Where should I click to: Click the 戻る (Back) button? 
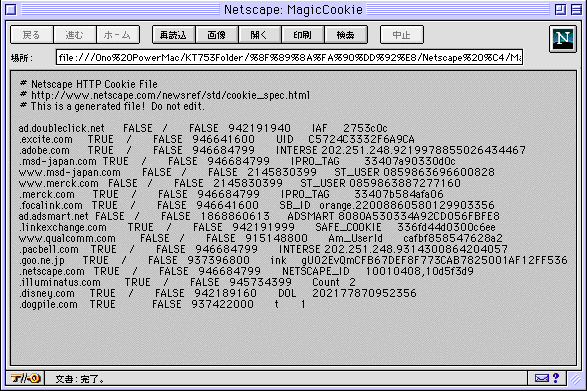coord(31,35)
